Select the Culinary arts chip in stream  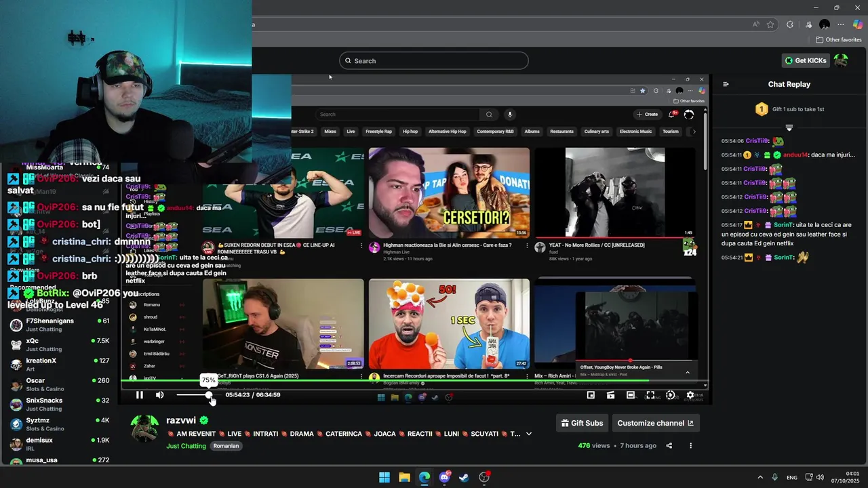(x=597, y=131)
